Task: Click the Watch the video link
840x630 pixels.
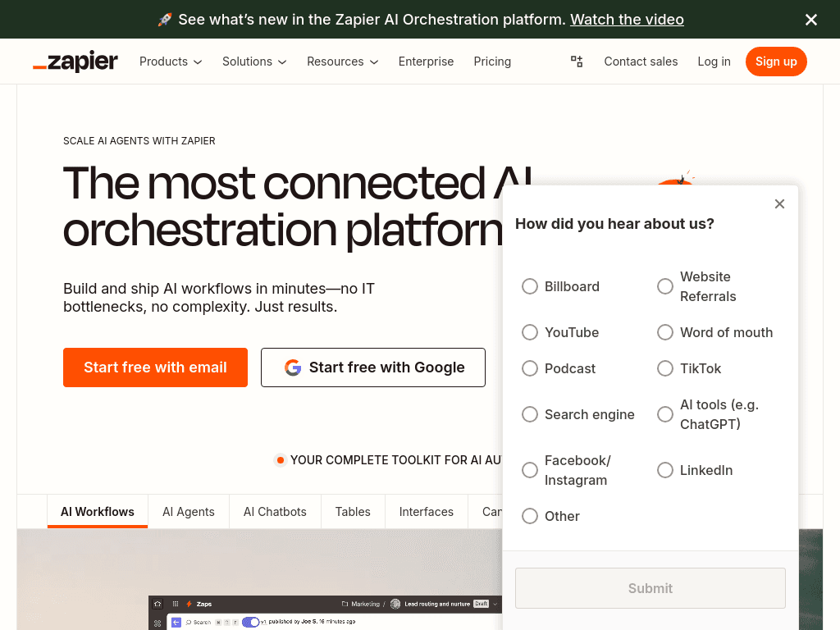Action: (x=627, y=20)
